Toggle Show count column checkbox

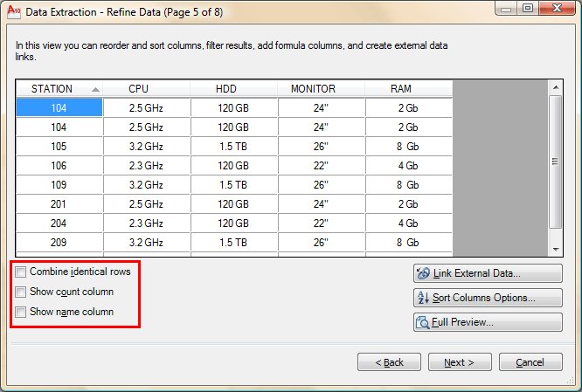pos(21,292)
